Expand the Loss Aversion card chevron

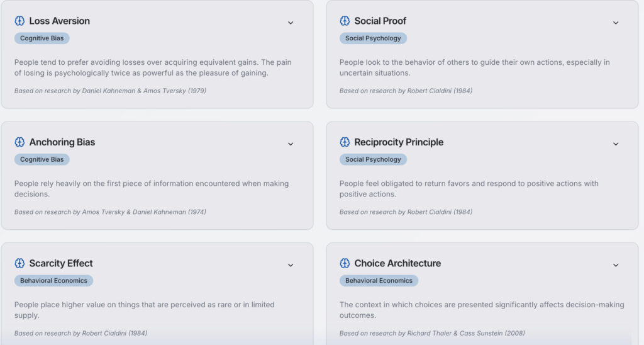pyautogui.click(x=291, y=23)
